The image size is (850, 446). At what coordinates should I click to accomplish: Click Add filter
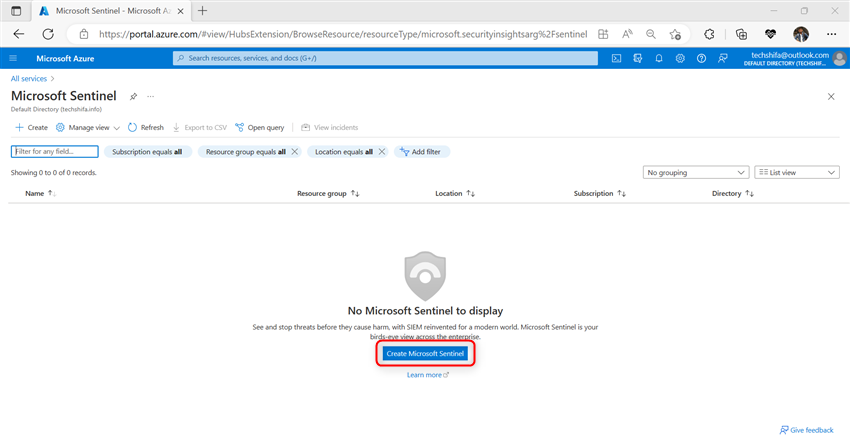coord(421,152)
